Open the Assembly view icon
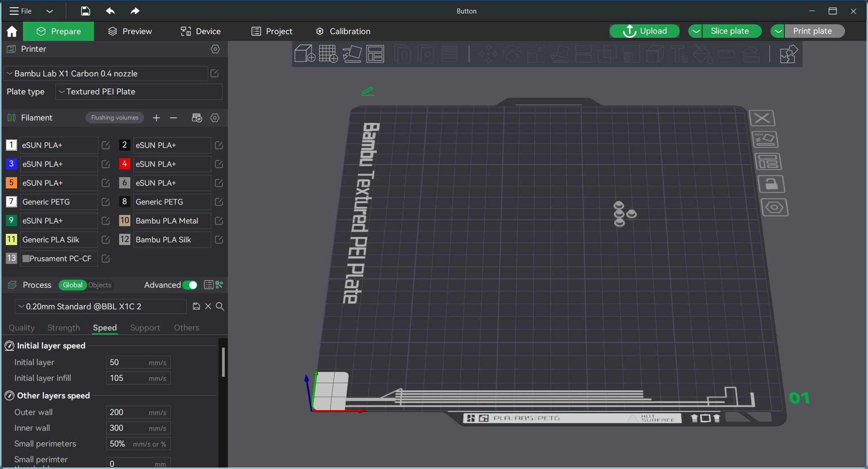 click(788, 54)
